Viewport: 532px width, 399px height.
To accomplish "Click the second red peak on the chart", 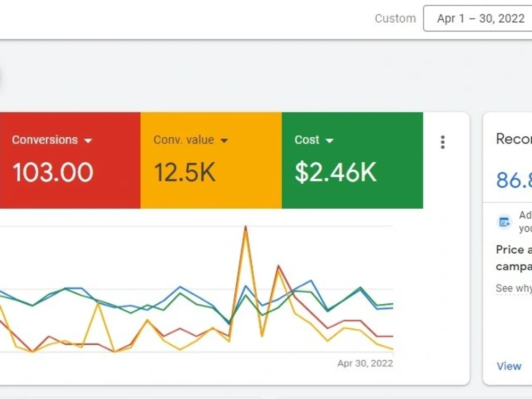I will pyautogui.click(x=279, y=266).
